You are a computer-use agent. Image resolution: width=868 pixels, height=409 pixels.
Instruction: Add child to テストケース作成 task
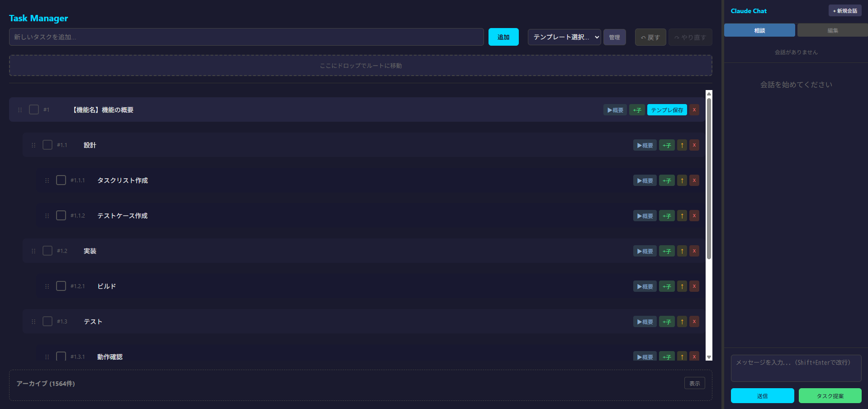point(667,216)
